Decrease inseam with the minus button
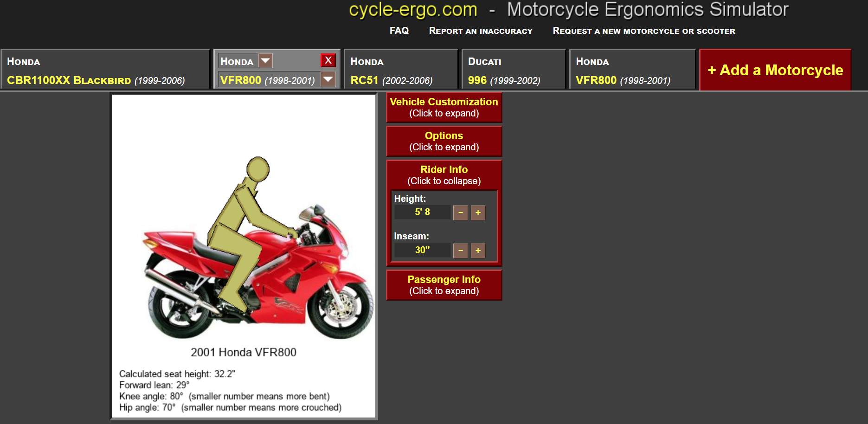Screen dimensions: 868x424 [x=460, y=251]
